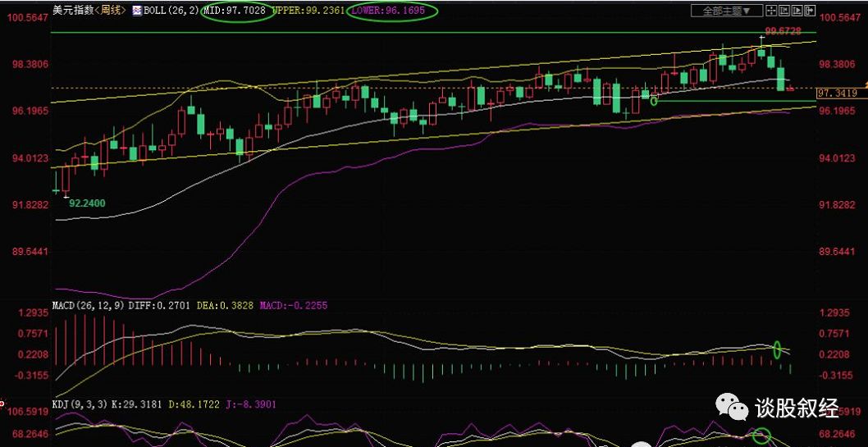The width and height of the screenshot is (868, 447).
Task: Click 0.2208 on the MACD left axis
Action: tap(31, 354)
